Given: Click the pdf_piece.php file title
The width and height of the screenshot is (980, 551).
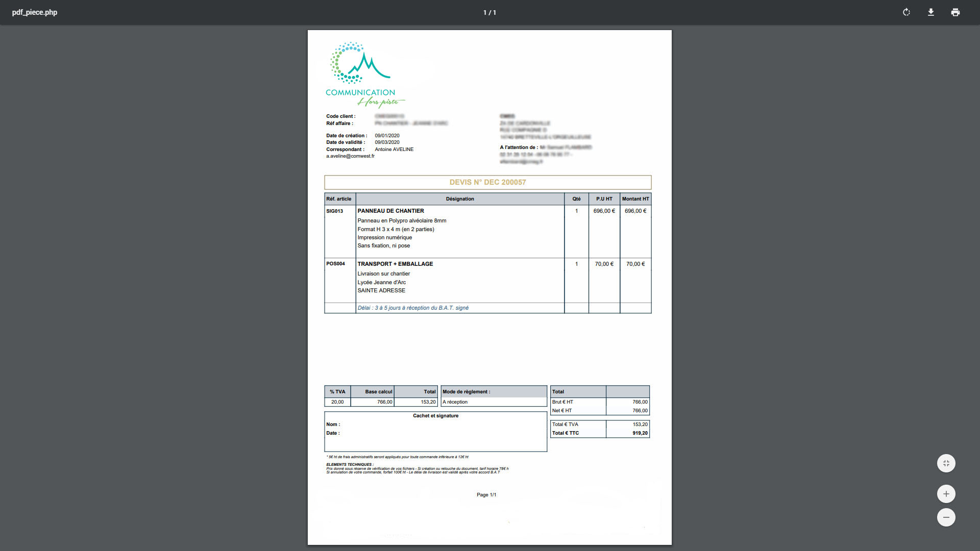Looking at the screenshot, I should click(35, 12).
